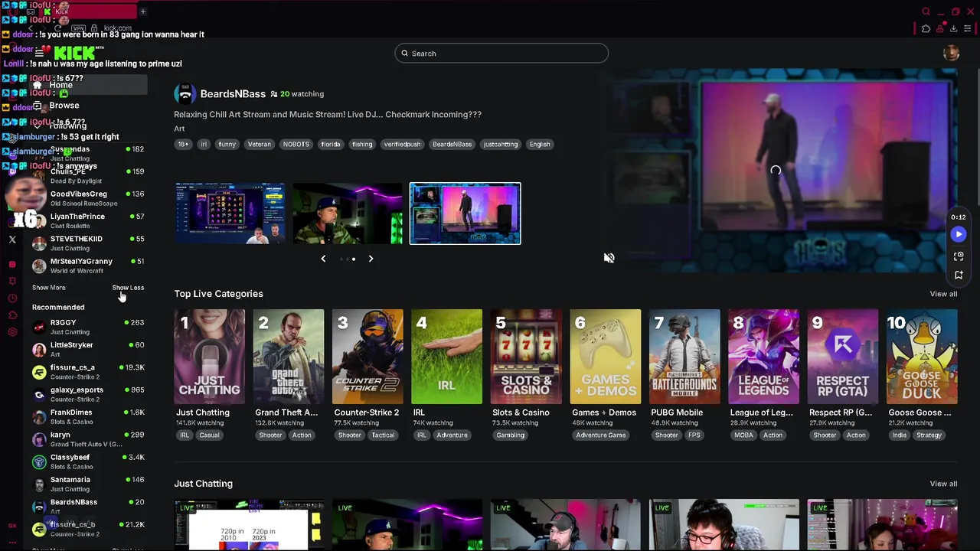The height and width of the screenshot is (551, 980).
Task: Reload the kick.com page
Action: click(58, 28)
